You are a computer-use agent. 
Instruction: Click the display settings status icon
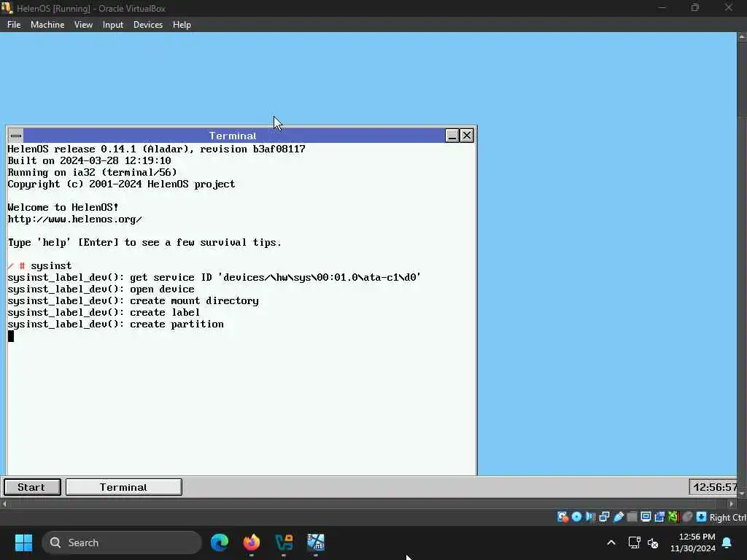646,517
